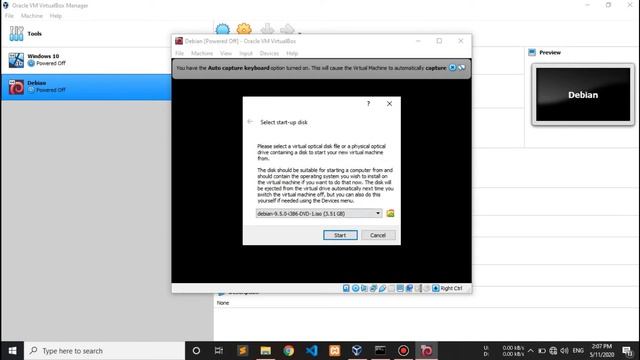
Task: Click the network indicator in VM status bar
Action: point(373,288)
